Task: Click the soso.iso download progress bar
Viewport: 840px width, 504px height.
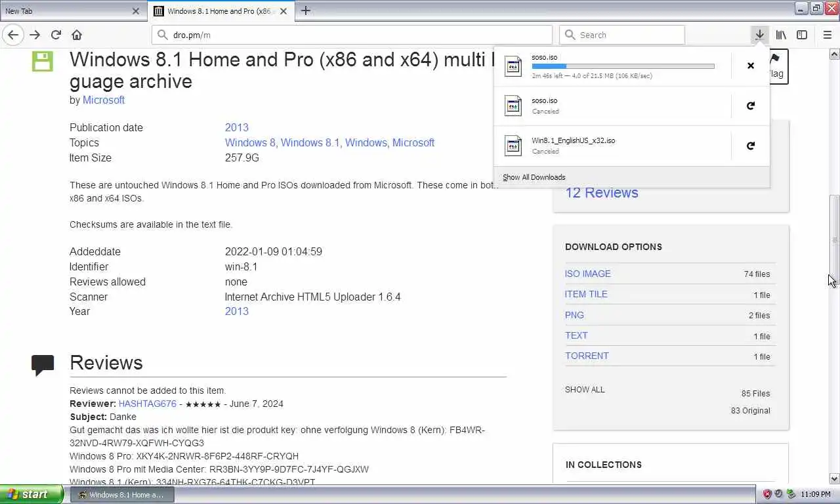Action: point(623,66)
